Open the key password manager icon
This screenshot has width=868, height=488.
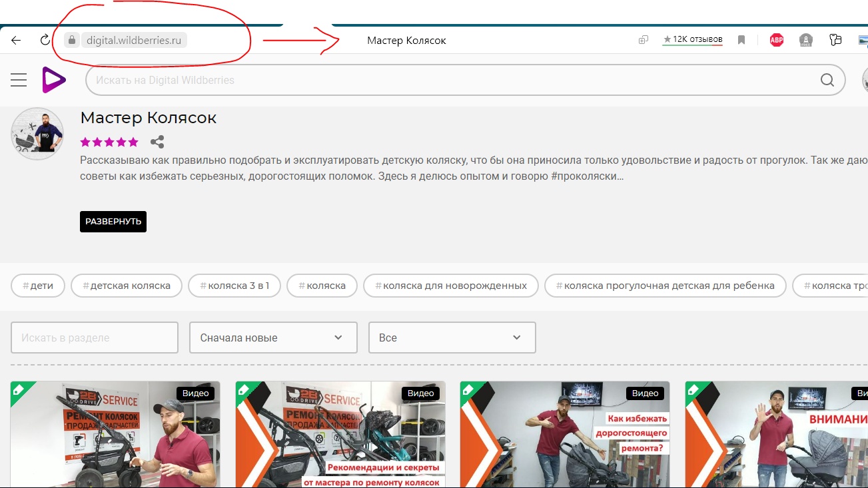pyautogui.click(x=835, y=40)
